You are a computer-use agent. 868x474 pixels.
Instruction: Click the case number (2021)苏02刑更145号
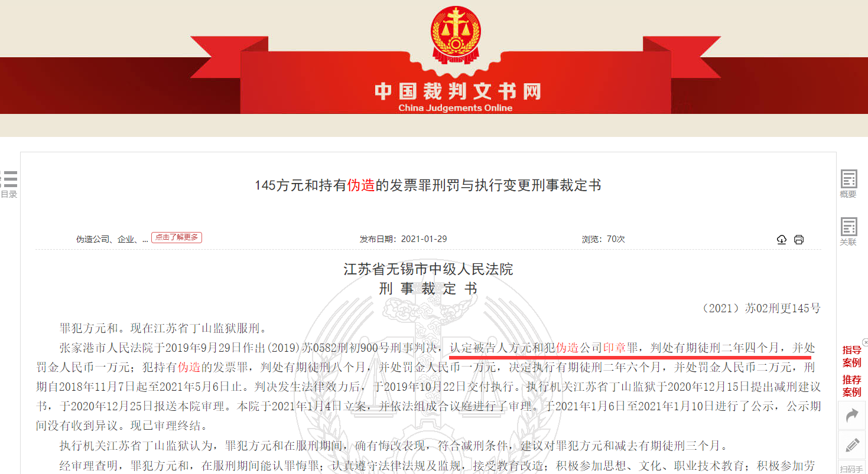pyautogui.click(x=760, y=308)
